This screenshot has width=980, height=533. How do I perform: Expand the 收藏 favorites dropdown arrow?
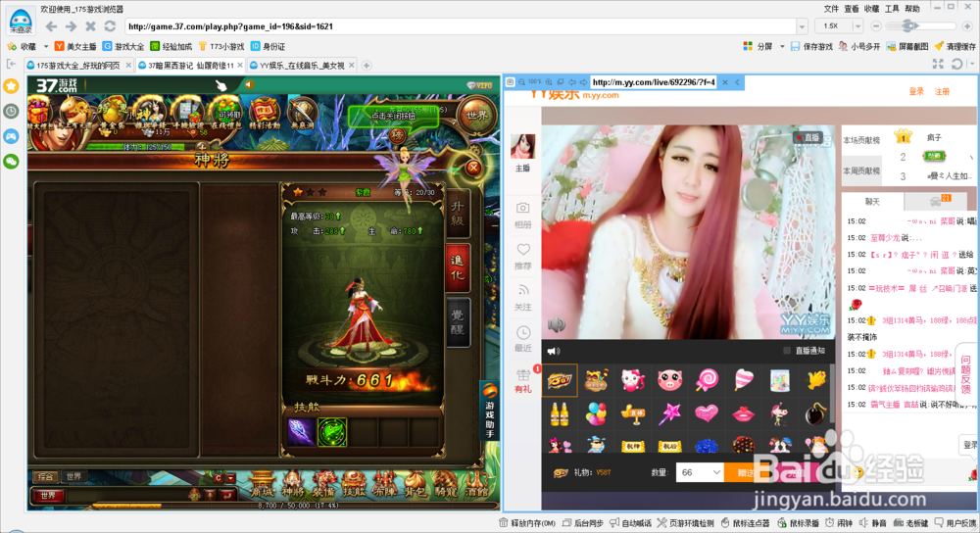click(x=46, y=47)
